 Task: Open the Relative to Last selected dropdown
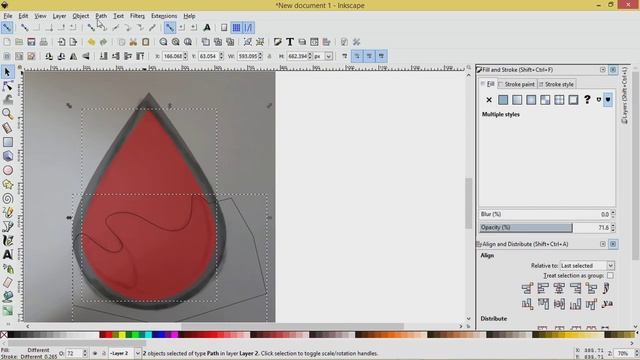coord(587,265)
